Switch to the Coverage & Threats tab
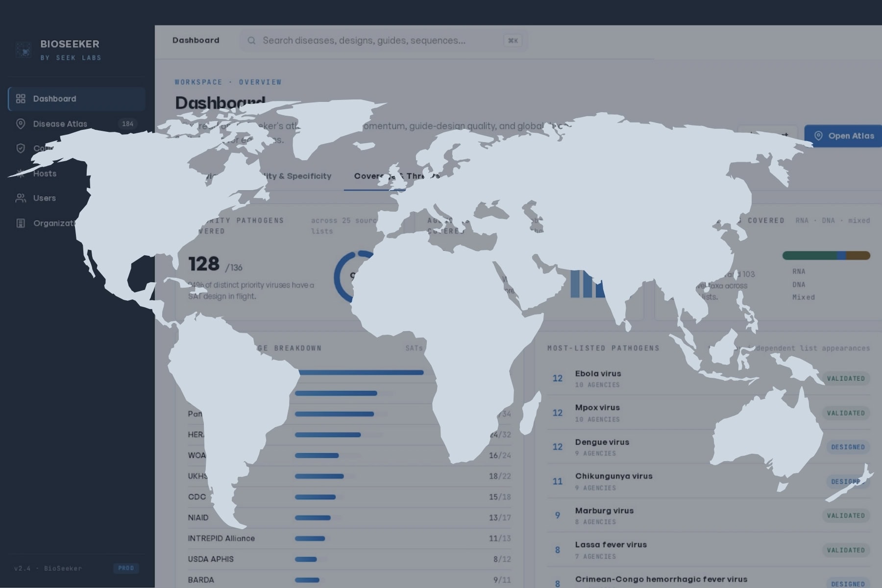Screen dimensions: 882x588 coord(396,176)
